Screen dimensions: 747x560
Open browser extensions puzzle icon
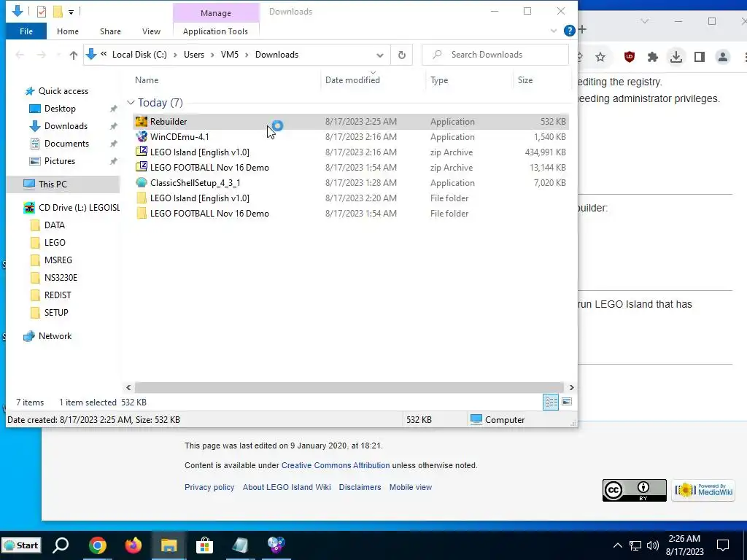(653, 57)
